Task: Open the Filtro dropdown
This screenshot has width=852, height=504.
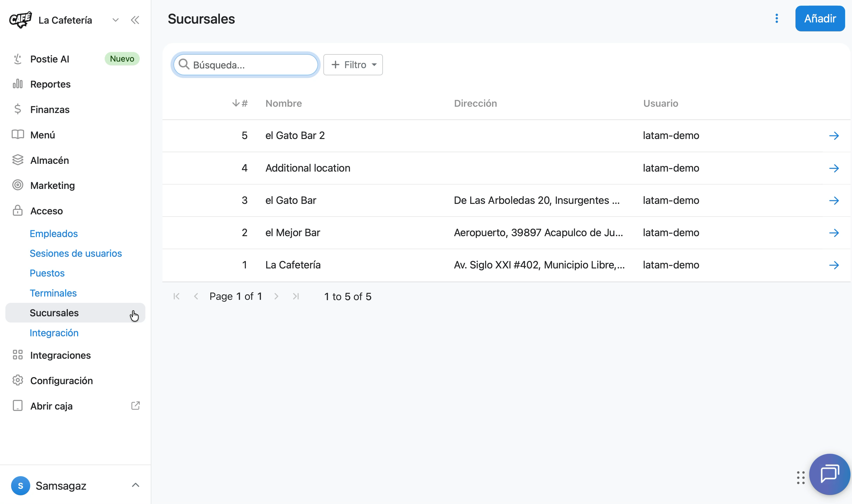Action: (353, 65)
